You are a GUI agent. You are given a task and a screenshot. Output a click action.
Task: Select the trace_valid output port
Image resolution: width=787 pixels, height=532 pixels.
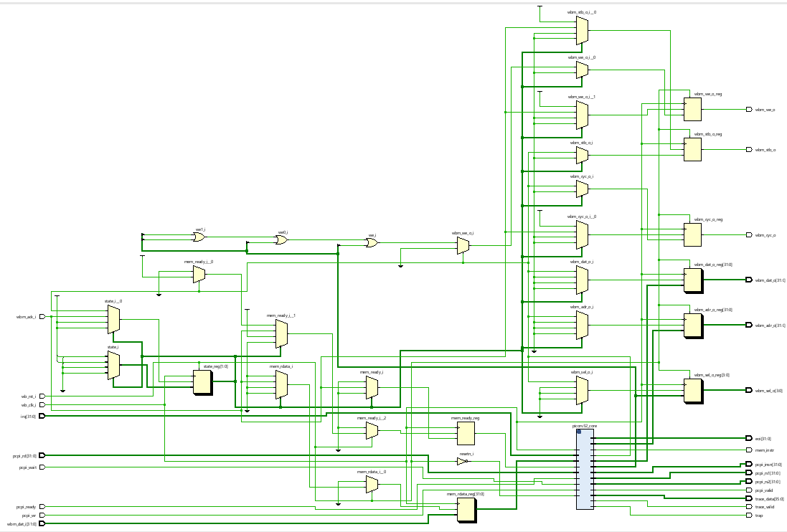click(x=750, y=506)
